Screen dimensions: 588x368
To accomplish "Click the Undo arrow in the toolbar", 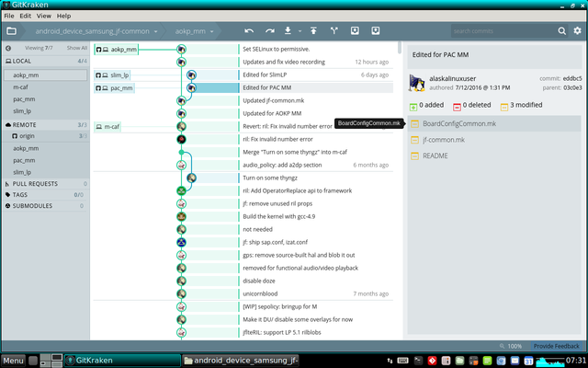I will coord(250,31).
